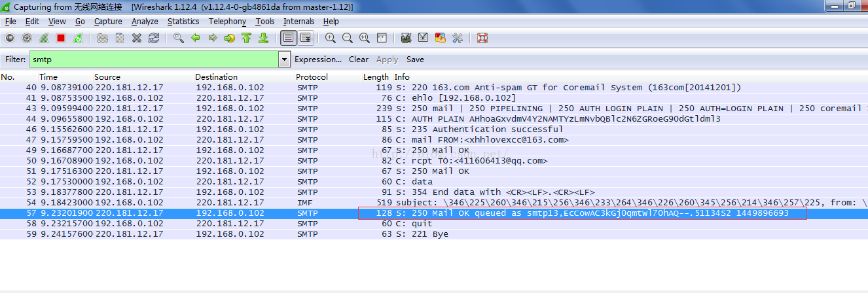The height and width of the screenshot is (293, 868).
Task: Select packet 41 ehlo row
Action: pos(434,98)
